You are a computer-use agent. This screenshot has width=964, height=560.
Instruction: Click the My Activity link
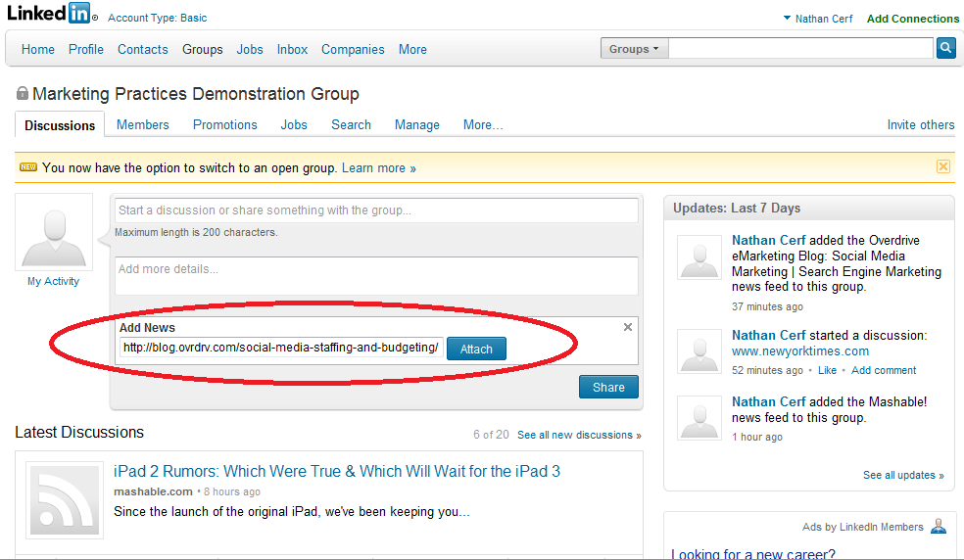[x=54, y=281]
